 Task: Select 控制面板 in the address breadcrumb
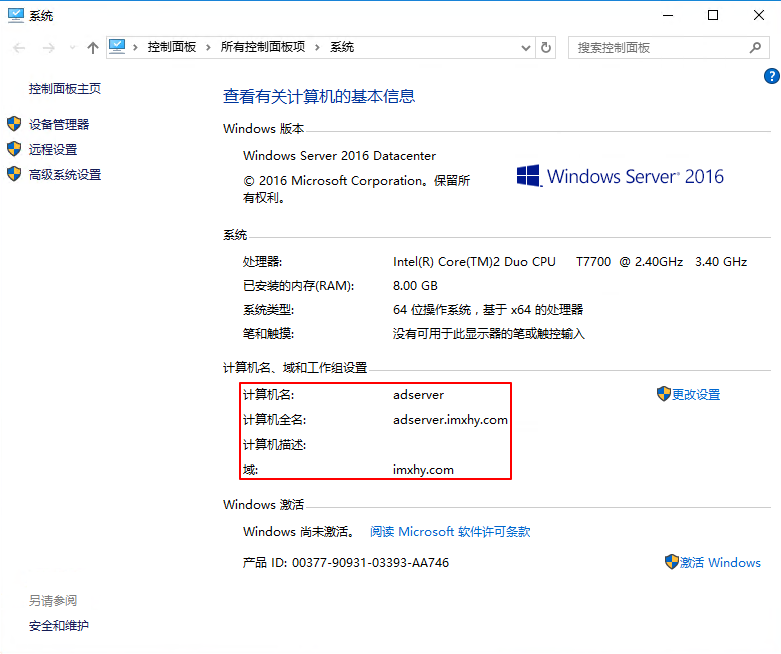172,47
